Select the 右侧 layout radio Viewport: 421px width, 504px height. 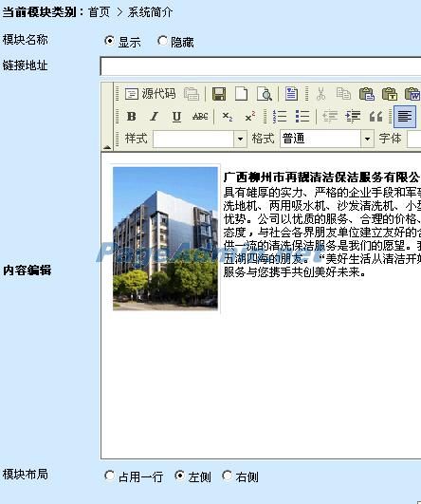(227, 476)
